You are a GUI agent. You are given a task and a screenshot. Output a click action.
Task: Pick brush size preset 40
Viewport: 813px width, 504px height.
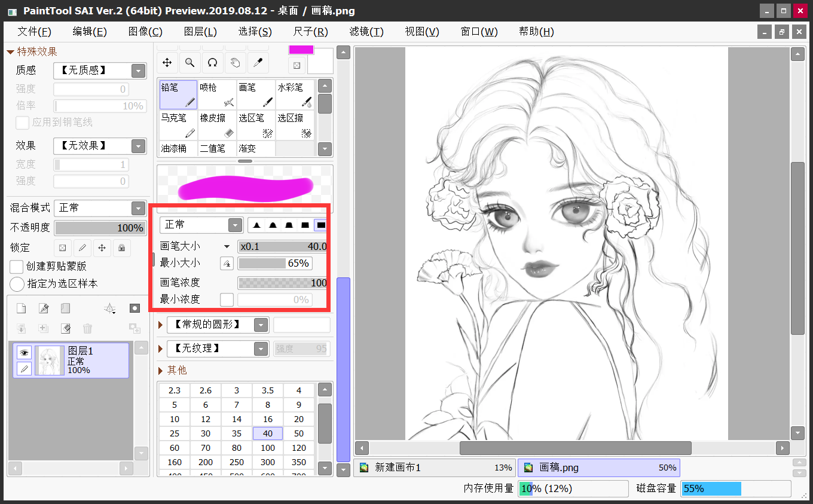point(268,433)
